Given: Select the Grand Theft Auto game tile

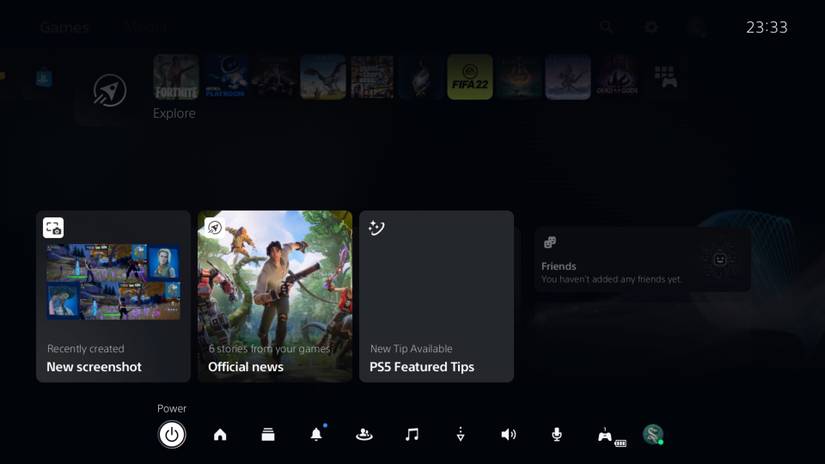Looking at the screenshot, I should pos(372,77).
